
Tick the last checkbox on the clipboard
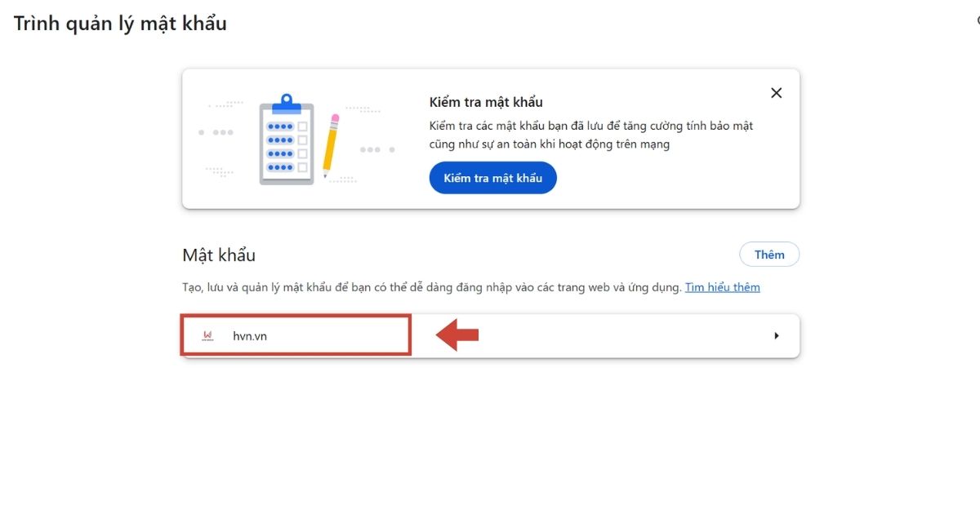tap(303, 166)
